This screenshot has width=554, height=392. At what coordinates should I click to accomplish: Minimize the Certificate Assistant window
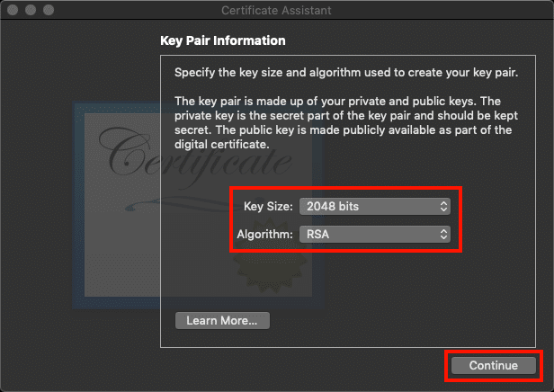[29, 10]
